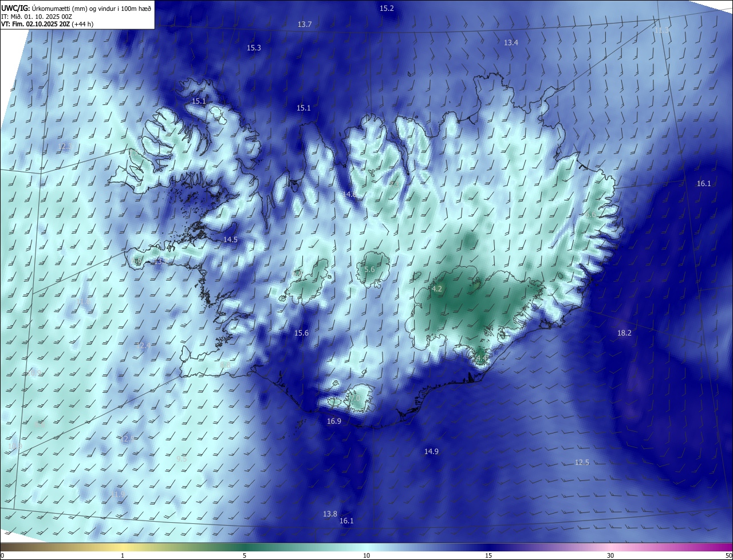Click the 18.2 value label
The image size is (733, 560).
[624, 333]
